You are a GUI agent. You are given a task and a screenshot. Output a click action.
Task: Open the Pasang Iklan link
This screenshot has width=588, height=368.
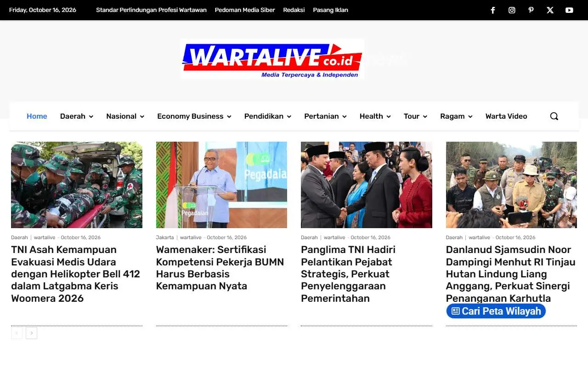click(330, 10)
